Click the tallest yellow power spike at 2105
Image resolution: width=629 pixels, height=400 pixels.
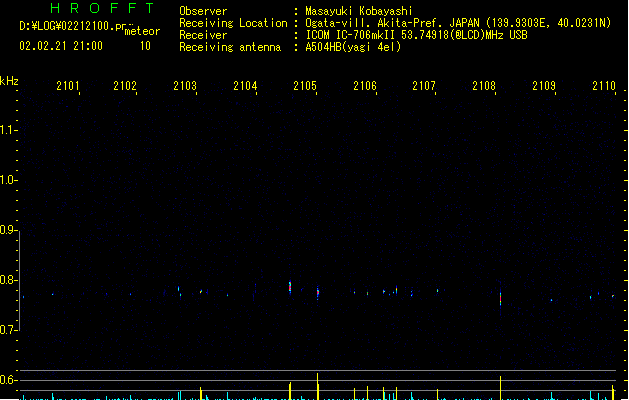318,386
